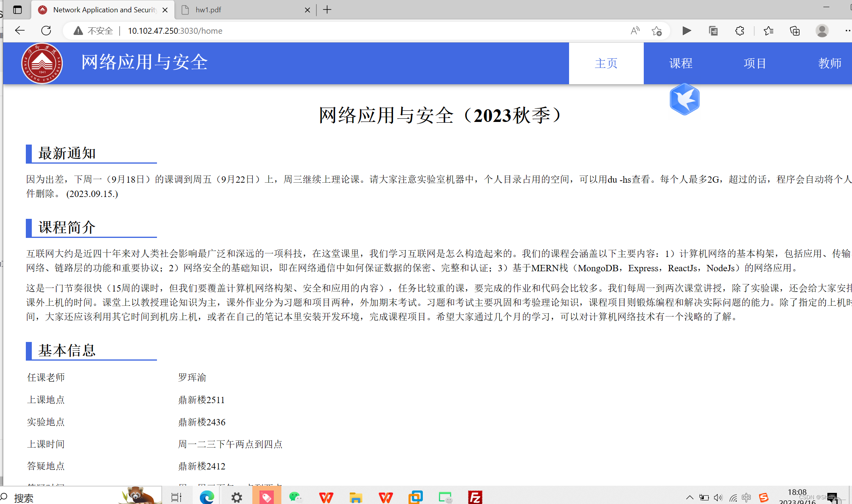Open the 项目 navigation item
The image size is (852, 504).
click(x=755, y=63)
